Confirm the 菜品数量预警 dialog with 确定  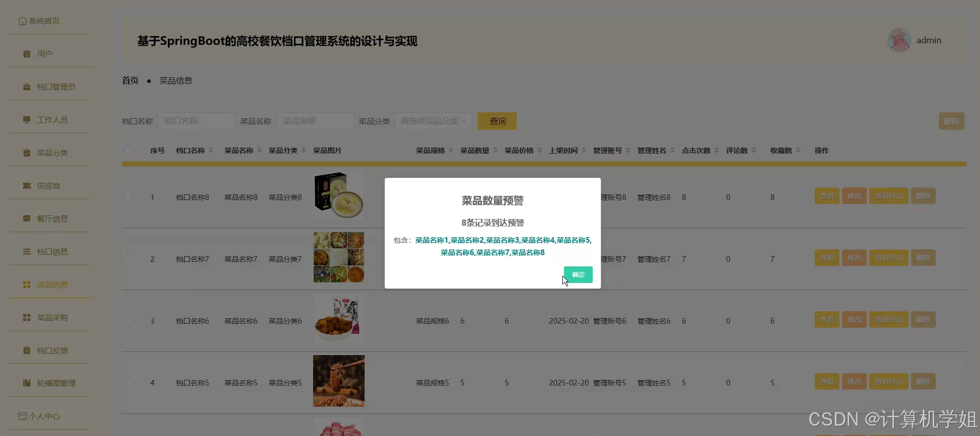click(578, 275)
